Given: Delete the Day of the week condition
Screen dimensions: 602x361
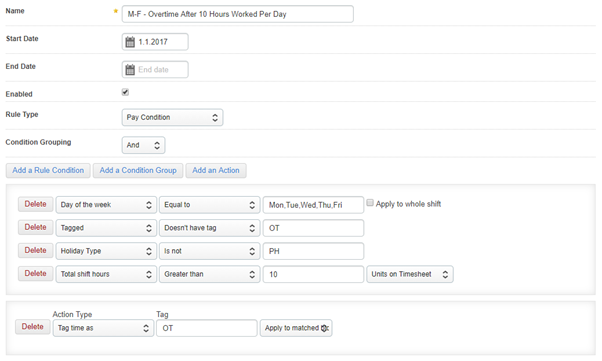Looking at the screenshot, I should [35, 204].
